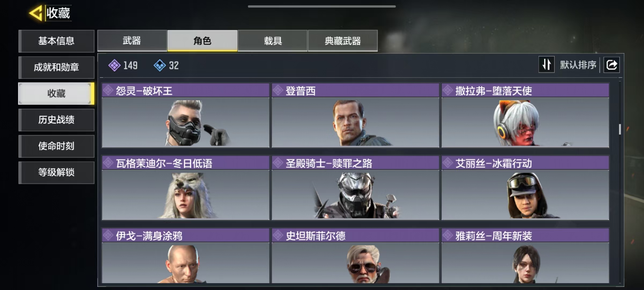644x290 pixels.
Task: Click the character list scrollbar handle
Action: click(x=620, y=129)
